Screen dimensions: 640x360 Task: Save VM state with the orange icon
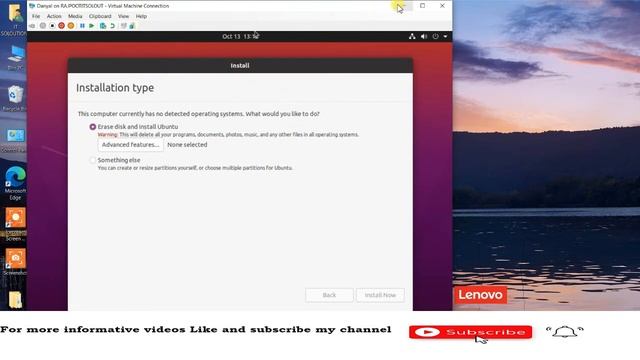pos(71,26)
